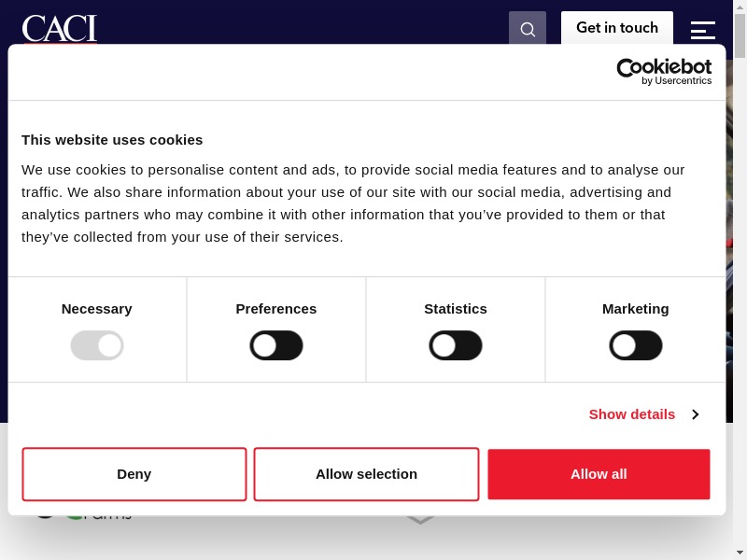Image resolution: width=747 pixels, height=560 pixels.
Task: Open the site search magnifier icon
Action: [528, 29]
